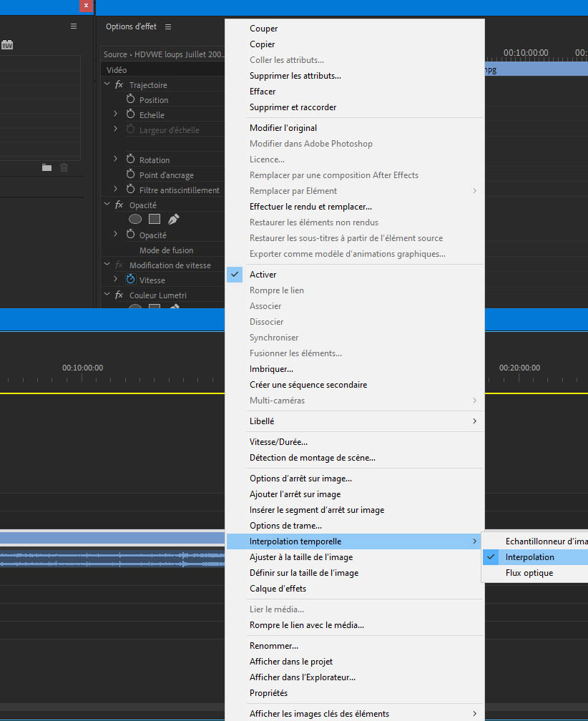Select Créer une séquence secondaire
Image resolution: width=588 pixels, height=721 pixels.
pyautogui.click(x=355, y=385)
